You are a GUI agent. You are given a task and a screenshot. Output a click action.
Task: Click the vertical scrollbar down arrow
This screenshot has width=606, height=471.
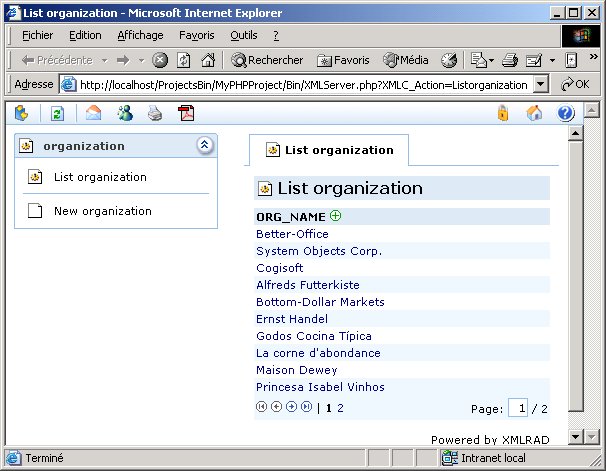click(576, 437)
